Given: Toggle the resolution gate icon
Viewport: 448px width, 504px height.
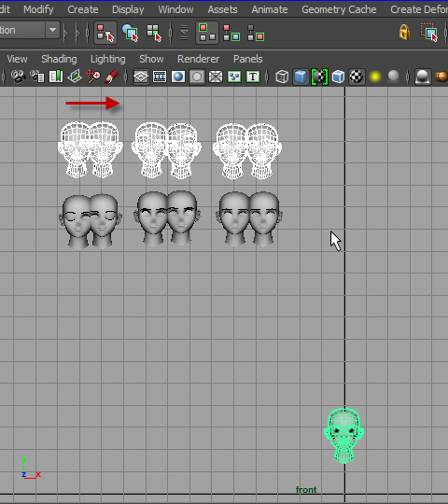Looking at the screenshot, I should click(178, 77).
